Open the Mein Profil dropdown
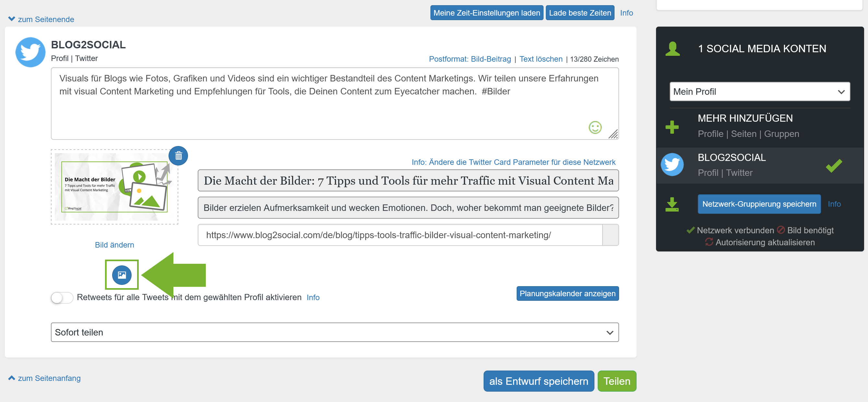 pyautogui.click(x=759, y=91)
